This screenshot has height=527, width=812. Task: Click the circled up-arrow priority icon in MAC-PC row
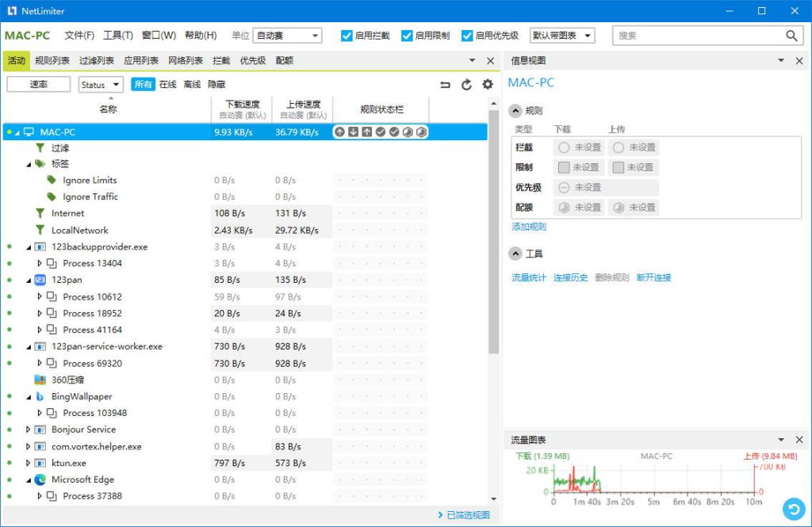click(339, 132)
